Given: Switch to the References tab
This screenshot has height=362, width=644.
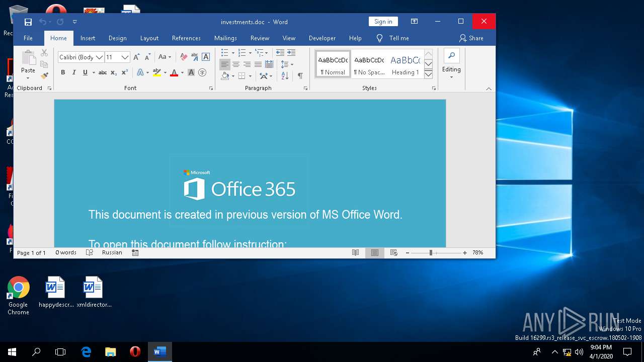Looking at the screenshot, I should point(186,38).
